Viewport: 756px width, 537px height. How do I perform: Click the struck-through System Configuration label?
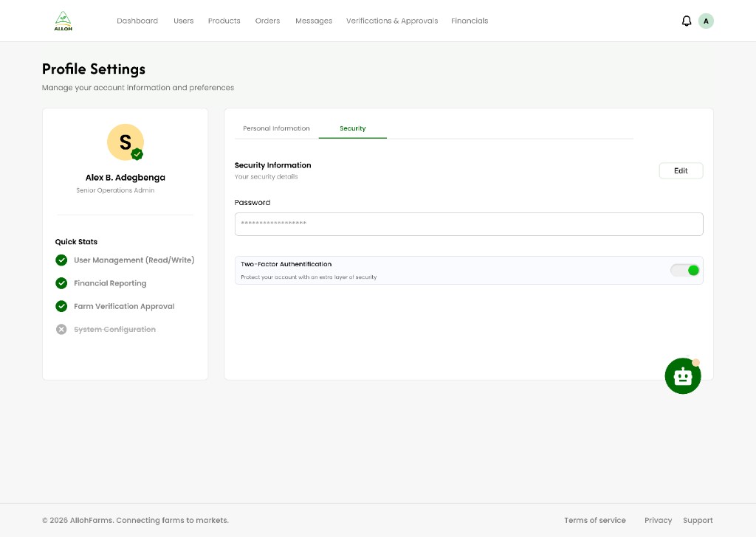114,330
